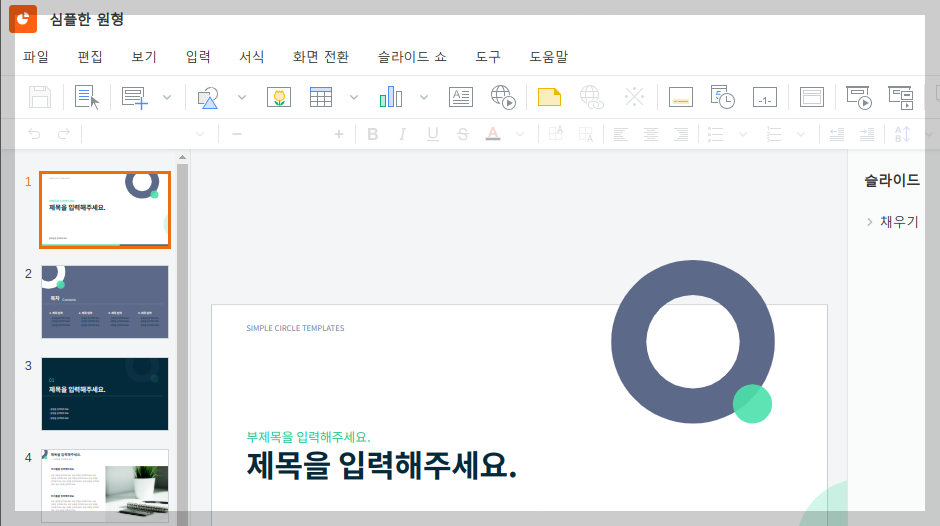Insert a chart using the bar chart icon

point(391,97)
